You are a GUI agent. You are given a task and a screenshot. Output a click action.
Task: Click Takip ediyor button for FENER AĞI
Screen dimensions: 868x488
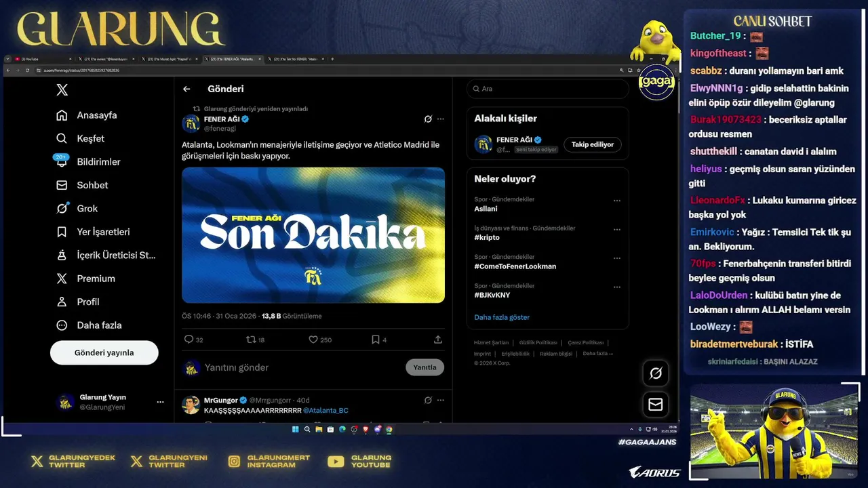(x=593, y=144)
